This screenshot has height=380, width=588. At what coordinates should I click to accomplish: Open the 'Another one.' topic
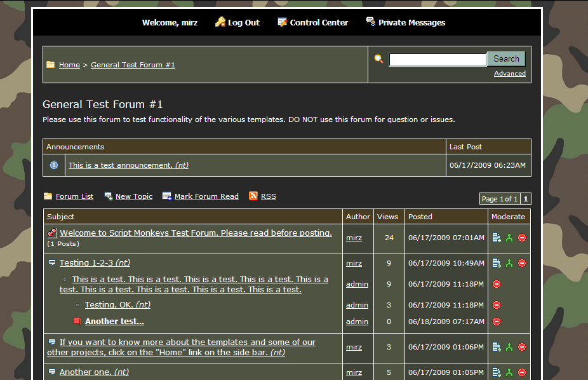pos(94,372)
